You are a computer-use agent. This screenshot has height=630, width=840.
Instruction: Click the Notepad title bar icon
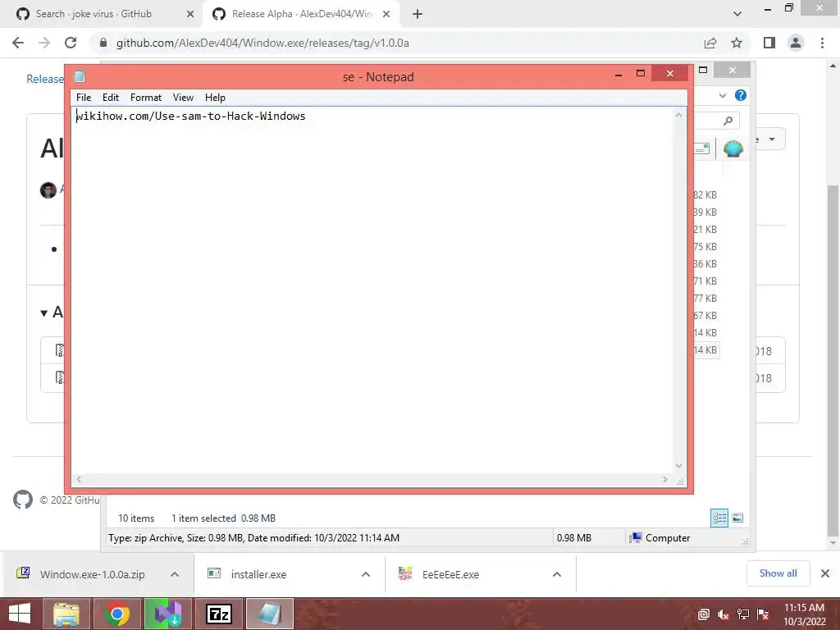[80, 76]
